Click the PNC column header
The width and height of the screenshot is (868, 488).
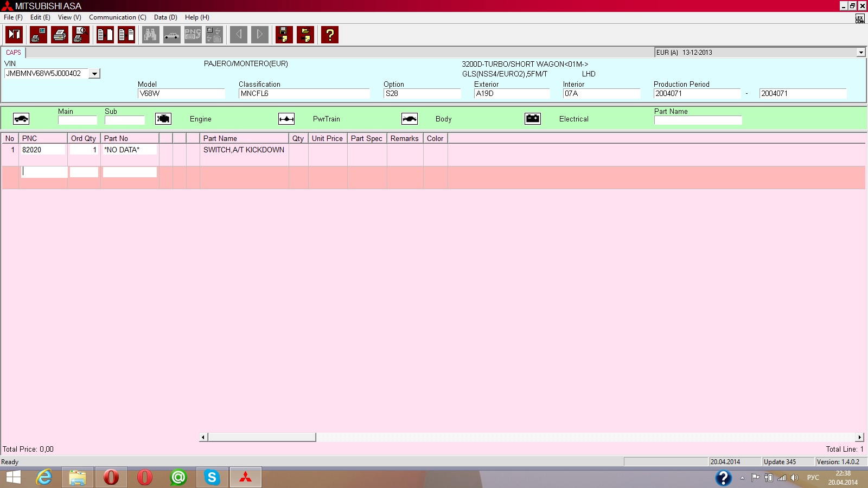tap(43, 138)
